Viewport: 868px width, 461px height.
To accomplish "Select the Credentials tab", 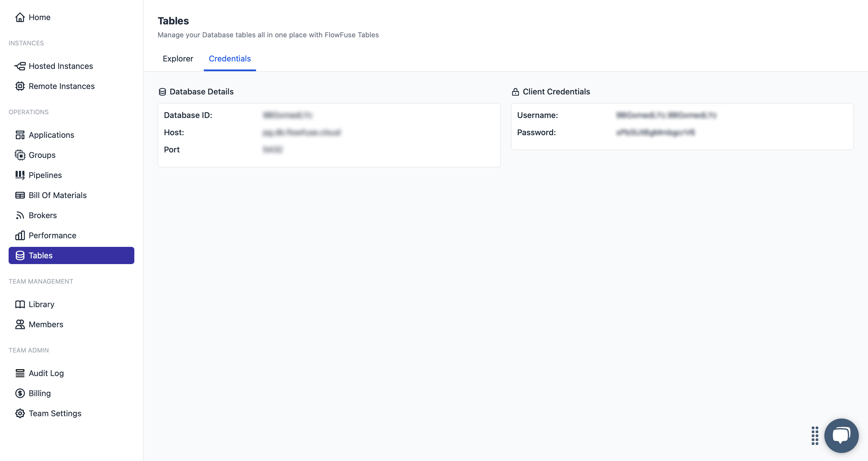I will coord(229,59).
